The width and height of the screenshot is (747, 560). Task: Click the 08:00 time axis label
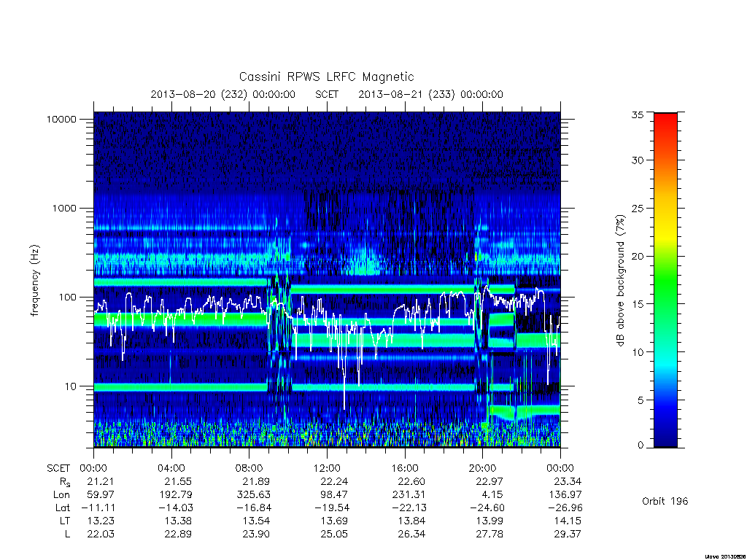tap(249, 468)
